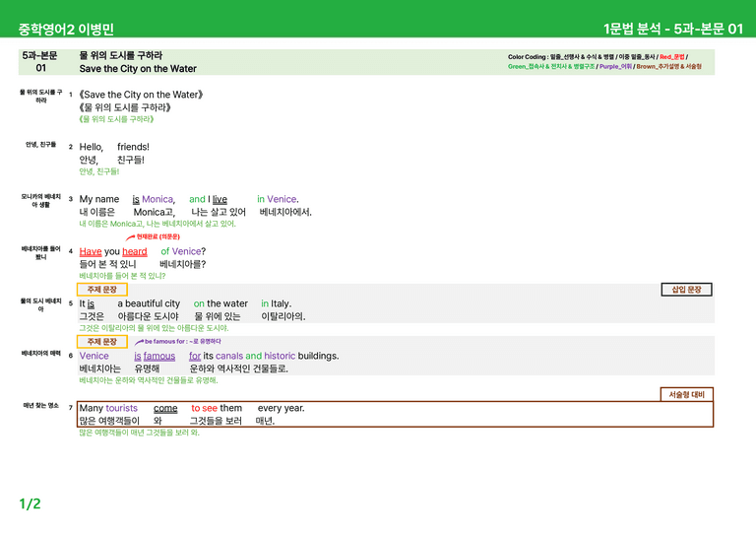The image size is (756, 535).
Task: Click the margin label '매년 찾는 명소'
Action: tap(41, 405)
